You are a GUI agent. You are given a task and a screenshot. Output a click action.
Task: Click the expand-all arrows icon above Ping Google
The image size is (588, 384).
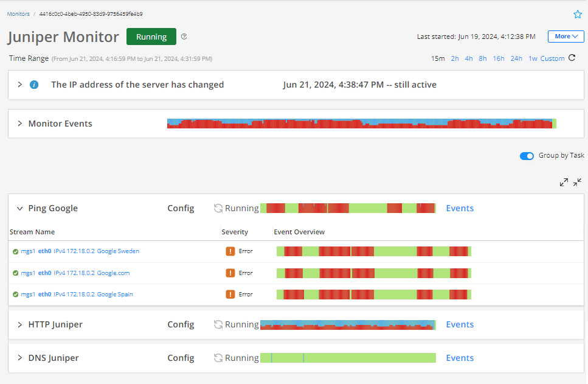564,182
